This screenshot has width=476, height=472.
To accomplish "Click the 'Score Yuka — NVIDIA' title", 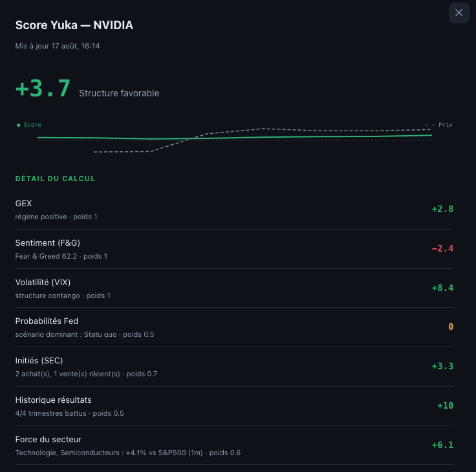I will tap(74, 25).
